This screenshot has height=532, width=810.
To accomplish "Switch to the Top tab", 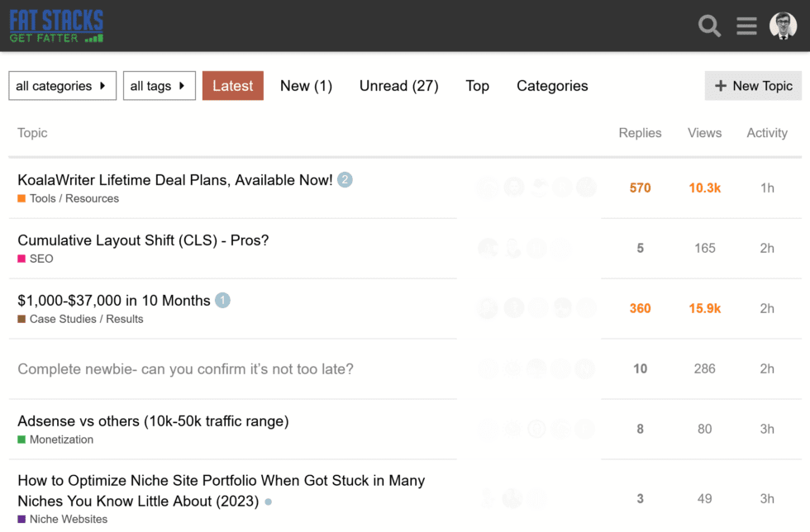I will click(477, 85).
